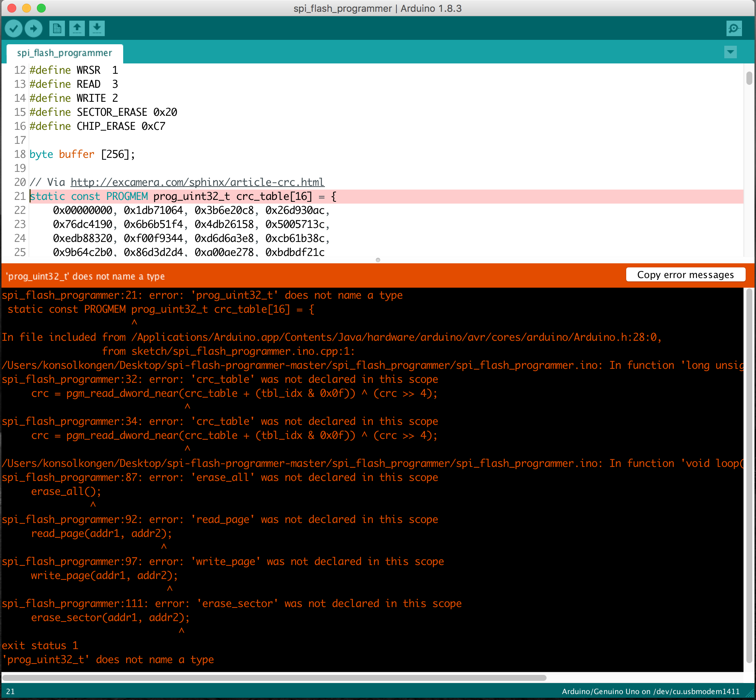756x700 pixels.
Task: Click console error about 'erase_sector' line 111
Action: (x=232, y=603)
